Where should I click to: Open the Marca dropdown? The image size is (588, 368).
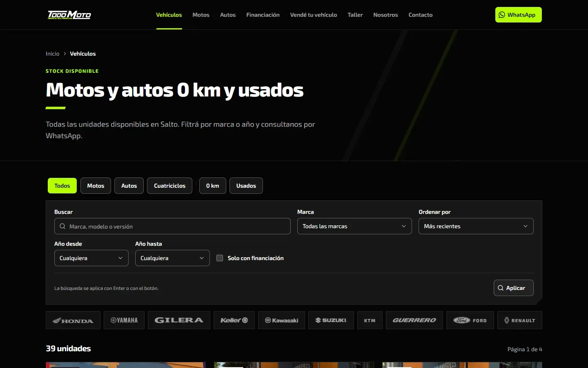(354, 226)
